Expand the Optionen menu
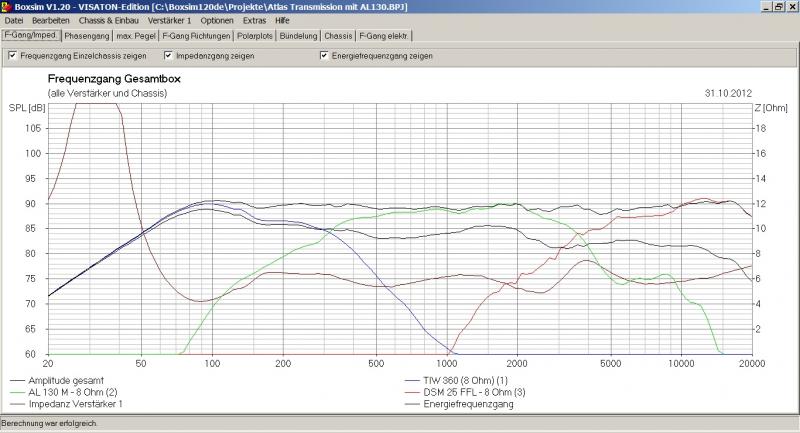 217,20
